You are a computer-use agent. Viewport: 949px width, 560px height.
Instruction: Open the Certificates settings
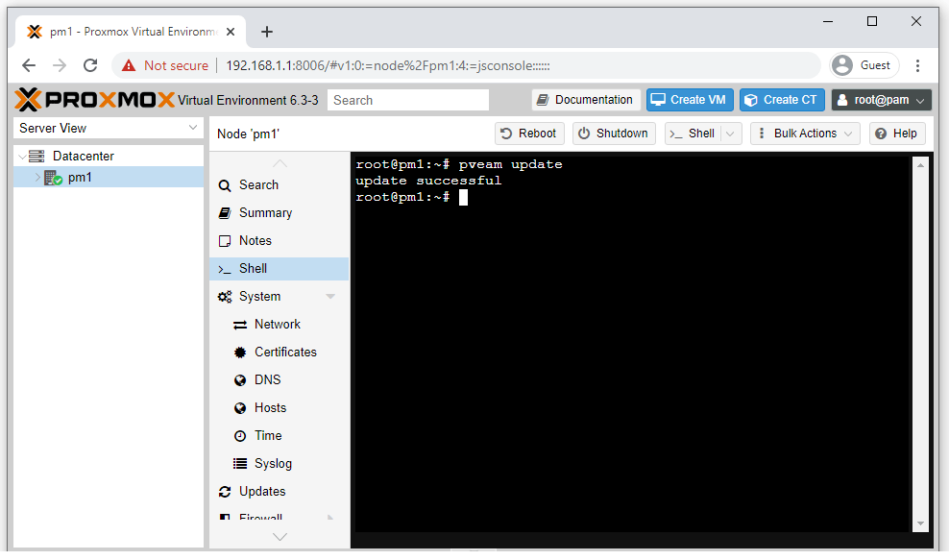[279, 353]
